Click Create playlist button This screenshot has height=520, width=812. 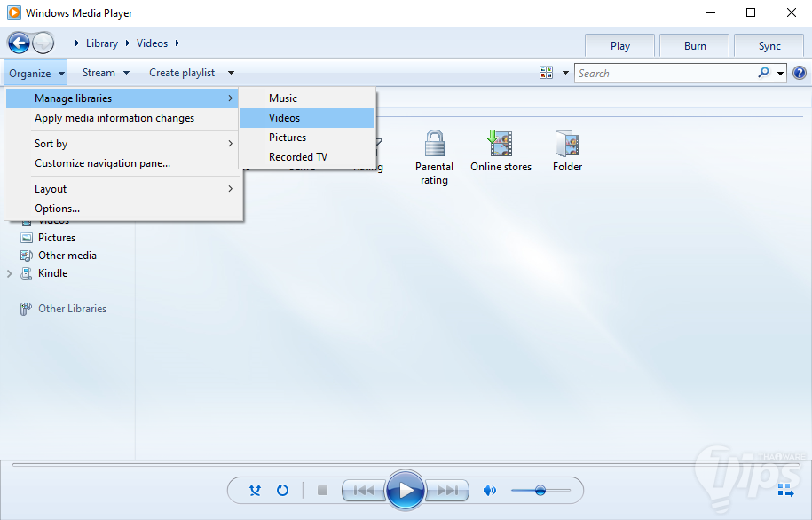(x=182, y=73)
